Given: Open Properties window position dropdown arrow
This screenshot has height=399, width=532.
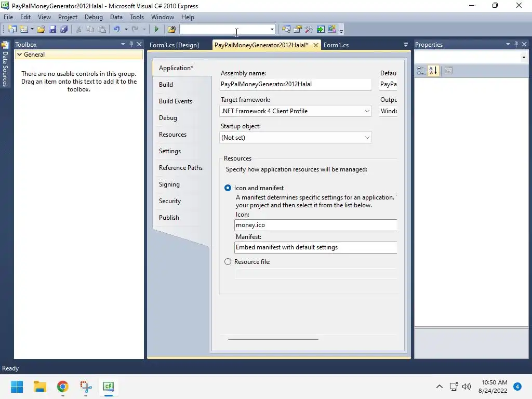Looking at the screenshot, I should click(508, 45).
